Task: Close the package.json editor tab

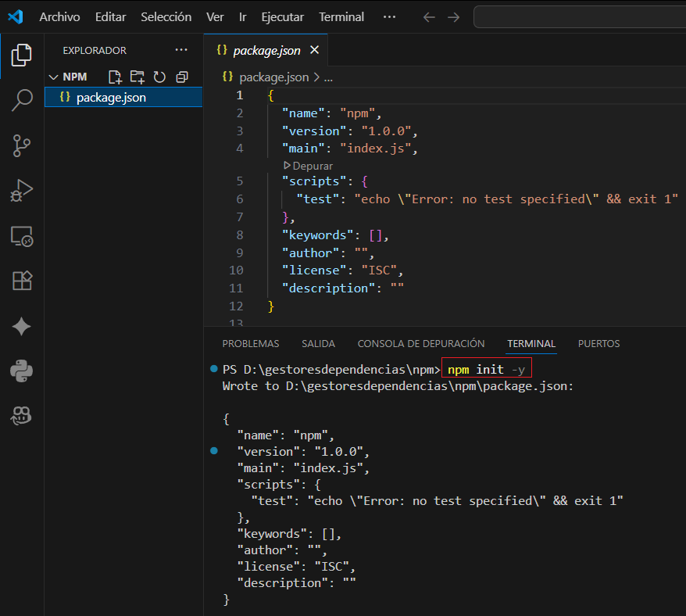Action: [315, 50]
